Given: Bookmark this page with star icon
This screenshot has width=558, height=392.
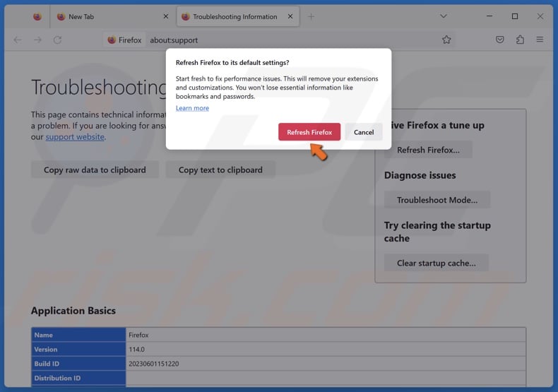Looking at the screenshot, I should [x=446, y=40].
